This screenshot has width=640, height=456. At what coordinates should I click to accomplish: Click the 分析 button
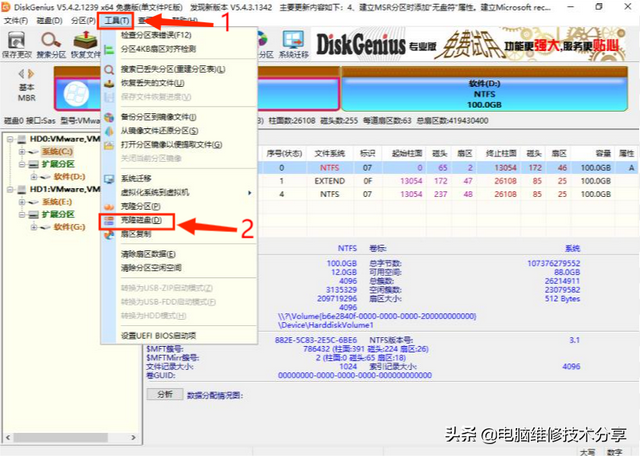165,394
